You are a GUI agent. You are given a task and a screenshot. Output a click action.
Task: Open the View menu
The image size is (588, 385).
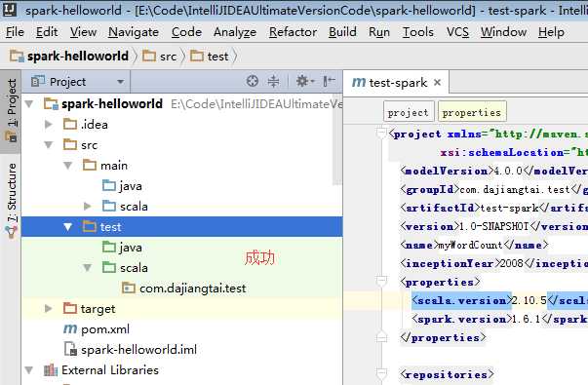[83, 32]
